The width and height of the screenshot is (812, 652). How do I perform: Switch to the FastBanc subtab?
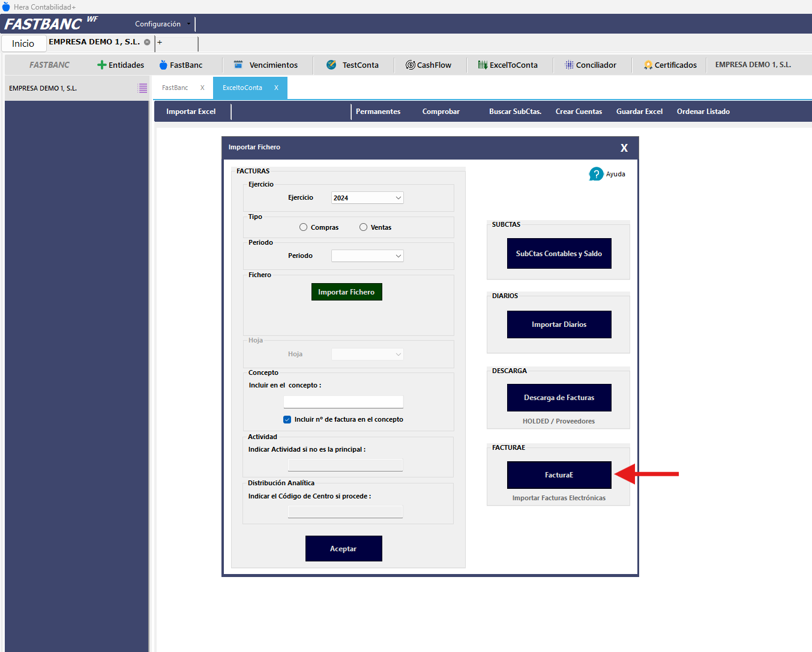[175, 88]
